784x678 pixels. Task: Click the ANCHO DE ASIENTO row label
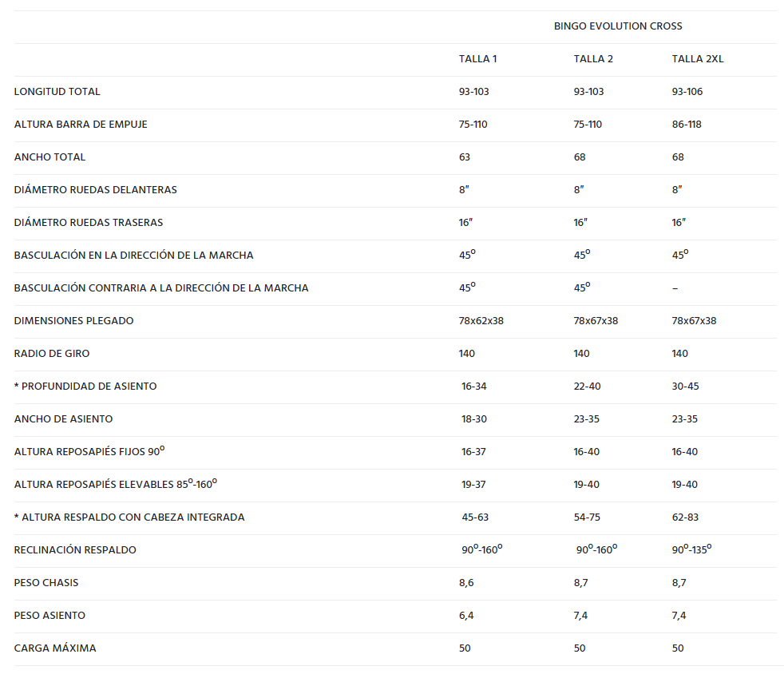(x=64, y=419)
